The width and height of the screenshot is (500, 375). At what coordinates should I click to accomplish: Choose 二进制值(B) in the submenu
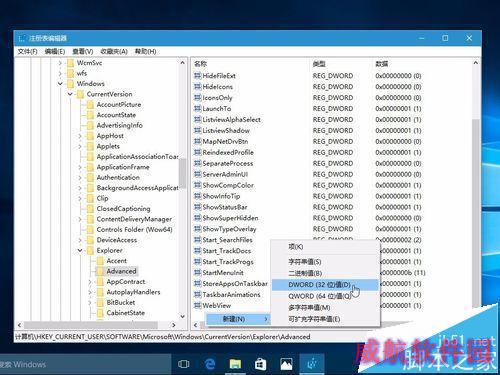[x=325, y=273]
